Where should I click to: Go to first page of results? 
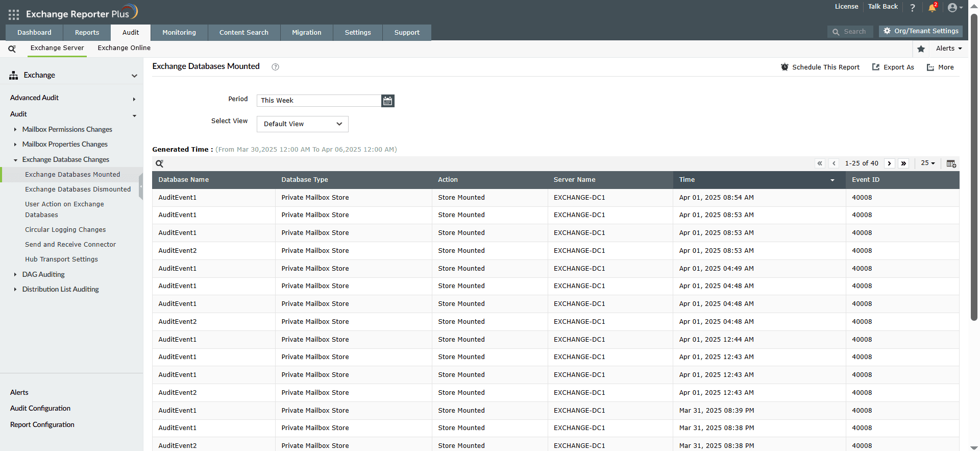point(820,163)
